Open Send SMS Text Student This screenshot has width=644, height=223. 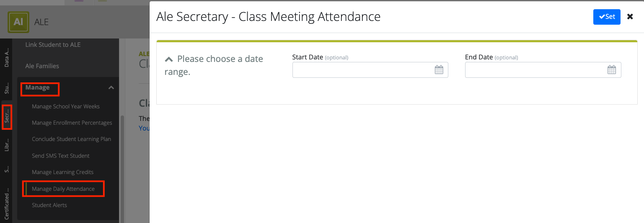coord(61,156)
